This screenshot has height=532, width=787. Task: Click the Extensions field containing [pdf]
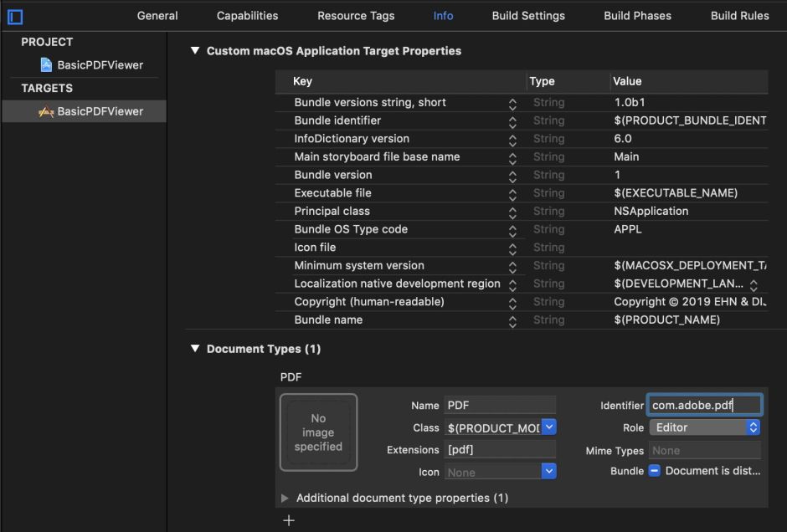pos(500,450)
